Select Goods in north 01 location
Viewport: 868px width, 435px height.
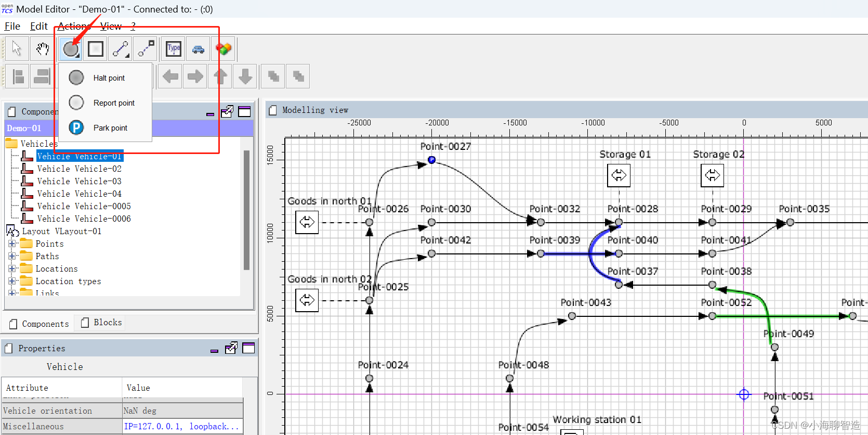point(307,222)
